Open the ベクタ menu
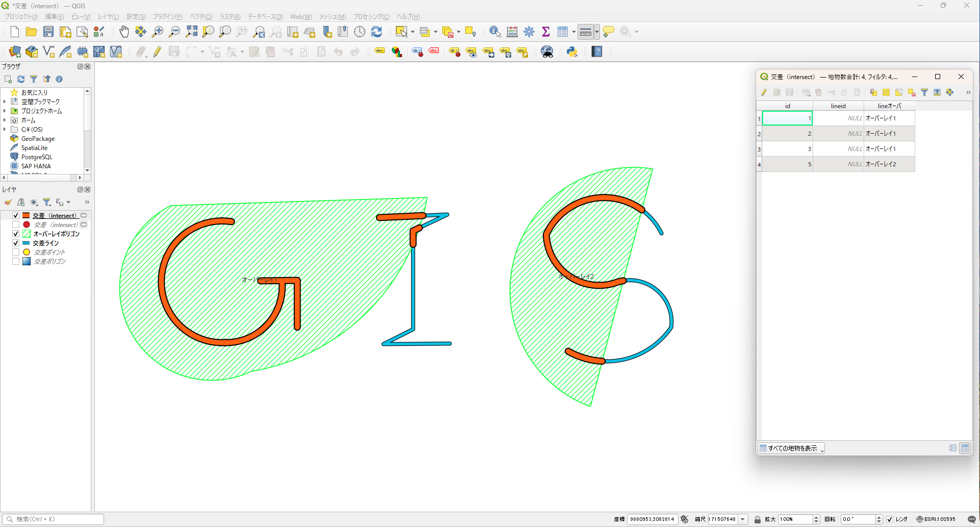The width and height of the screenshot is (980, 527). point(200,17)
